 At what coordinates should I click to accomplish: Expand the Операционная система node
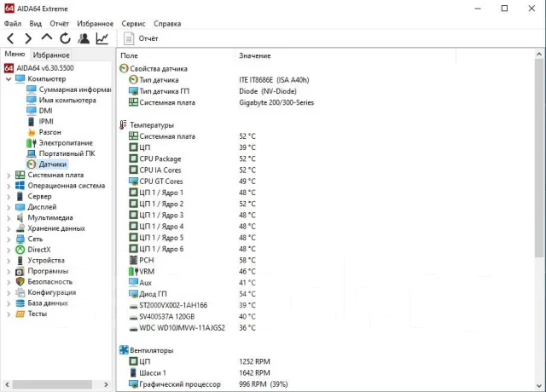pos(9,186)
